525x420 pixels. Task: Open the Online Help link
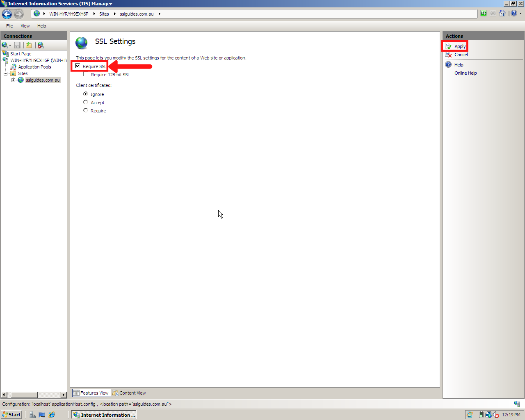click(x=466, y=73)
